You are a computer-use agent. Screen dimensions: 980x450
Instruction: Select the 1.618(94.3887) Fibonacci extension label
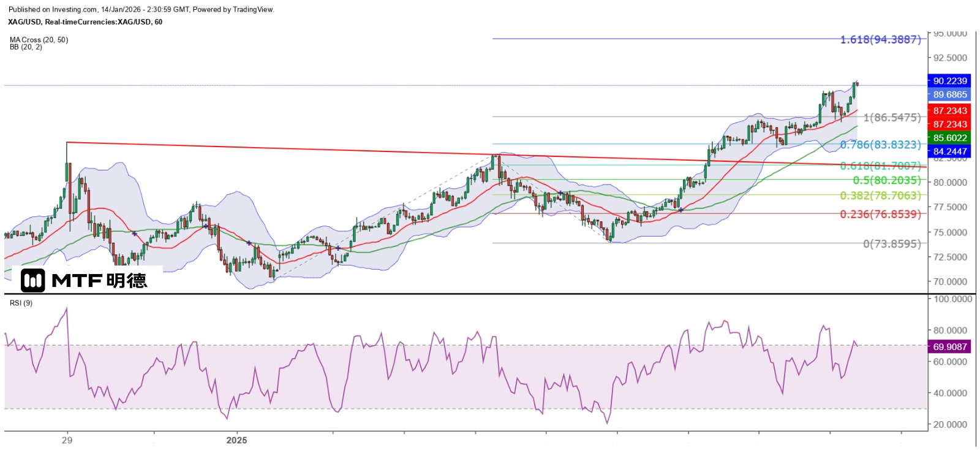pos(880,40)
